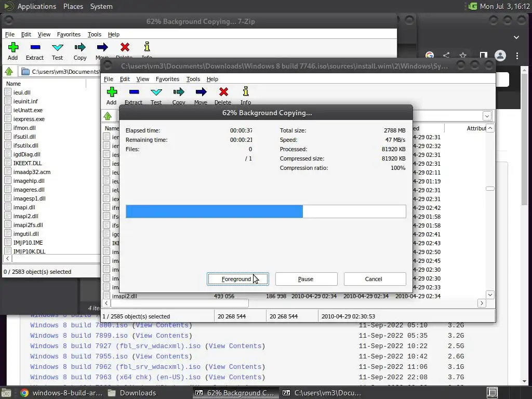Click vertical scrollbar thumb in front file list
This screenshot has width=532, height=399.
pos(490,188)
